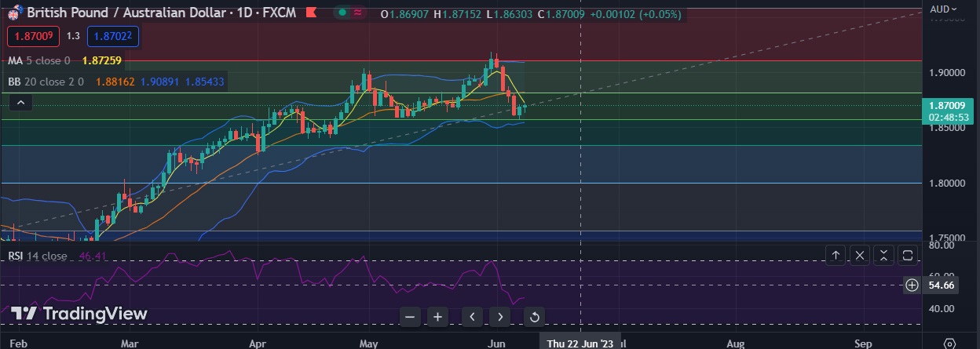Maximize the RSI pane
The image size is (980, 349).
click(907, 255)
